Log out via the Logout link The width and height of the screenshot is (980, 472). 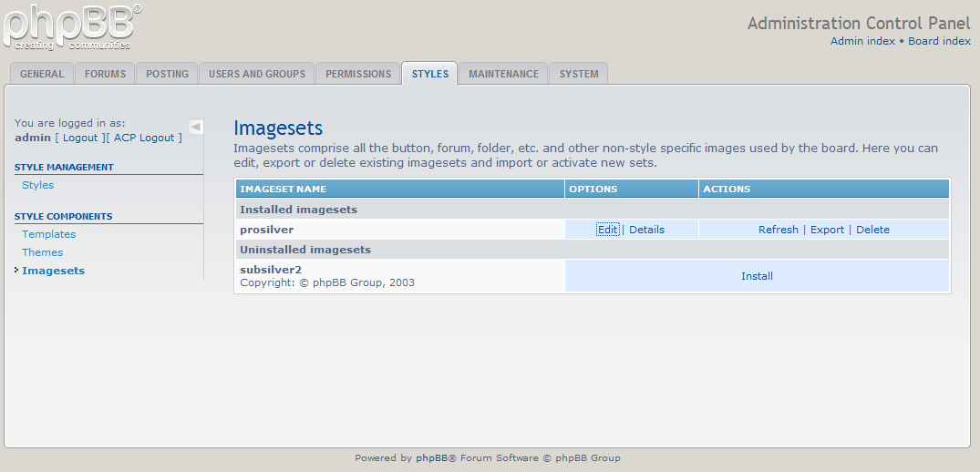pyautogui.click(x=80, y=138)
